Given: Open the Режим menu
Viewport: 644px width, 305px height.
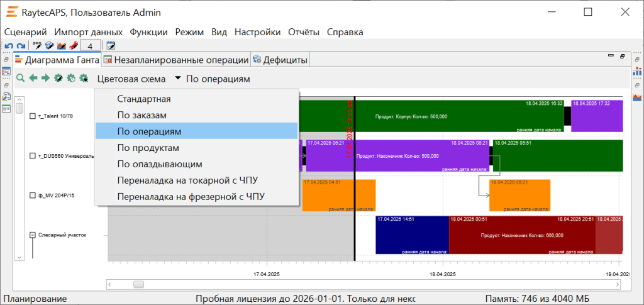Looking at the screenshot, I should (189, 32).
